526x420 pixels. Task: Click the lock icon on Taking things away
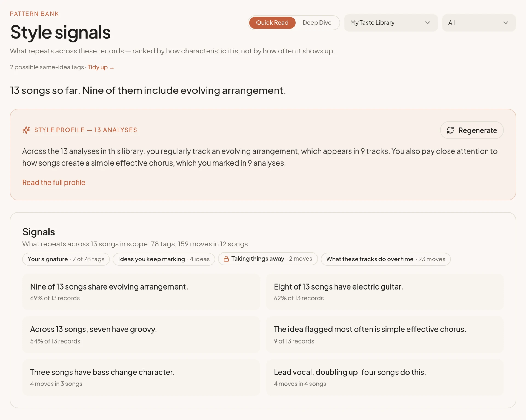(x=226, y=259)
